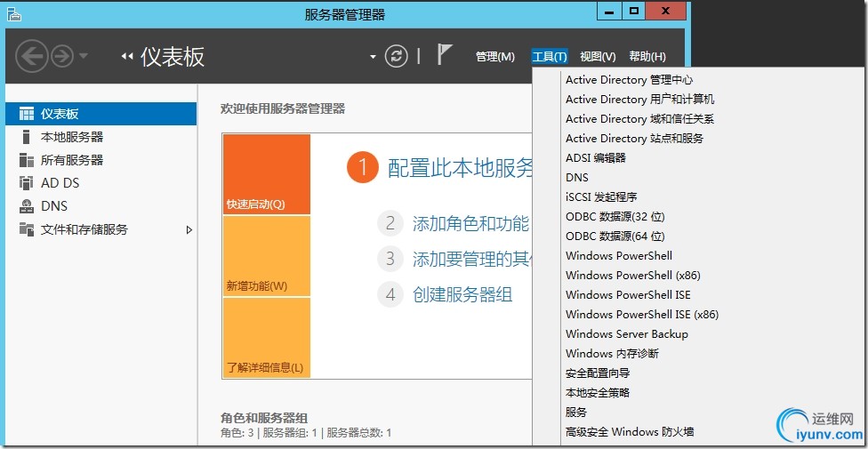Click the 本地服务器 icon in sidebar
Image resolution: width=868 pixels, height=449 pixels.
coord(26,137)
